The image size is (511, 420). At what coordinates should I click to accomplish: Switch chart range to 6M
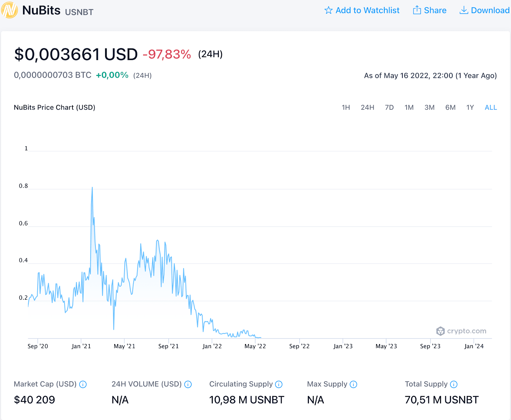451,108
